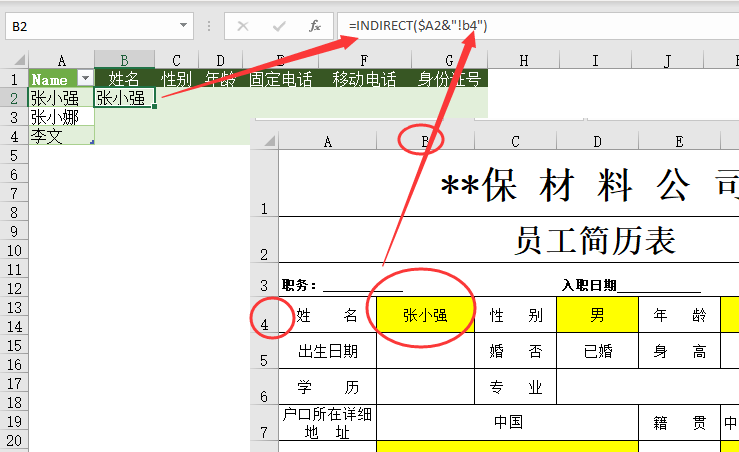The image size is (739, 452).
Task: Select row 2 header in the main sheet
Action: pyautogui.click(x=14, y=98)
